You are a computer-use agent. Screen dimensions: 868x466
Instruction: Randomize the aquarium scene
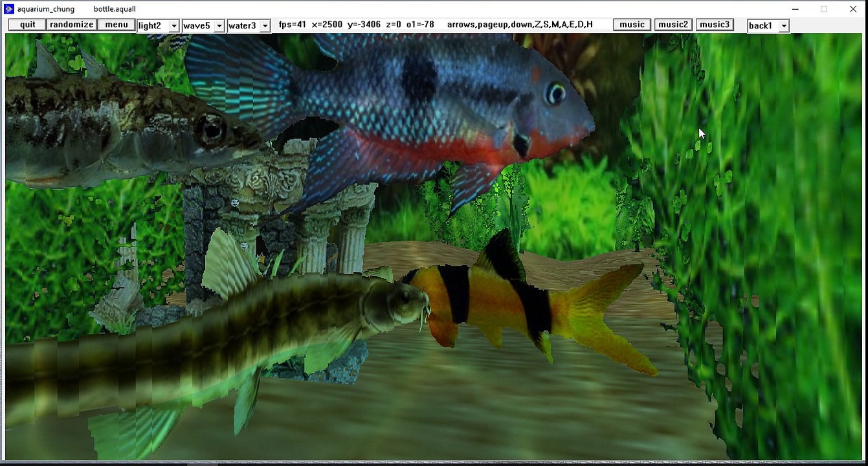pos(71,25)
